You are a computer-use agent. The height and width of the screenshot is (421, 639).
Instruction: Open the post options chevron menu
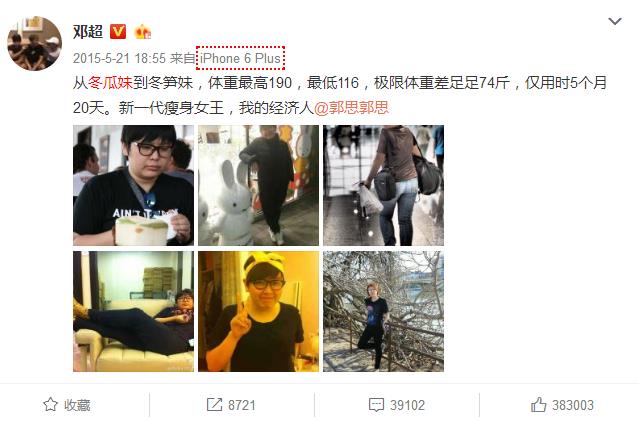615,21
